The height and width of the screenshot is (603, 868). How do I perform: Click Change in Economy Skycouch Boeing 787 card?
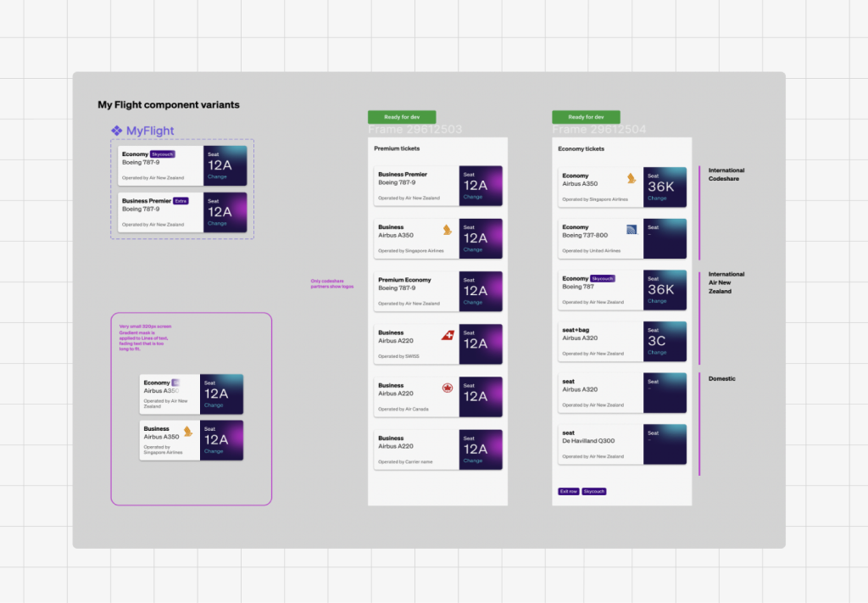click(657, 301)
